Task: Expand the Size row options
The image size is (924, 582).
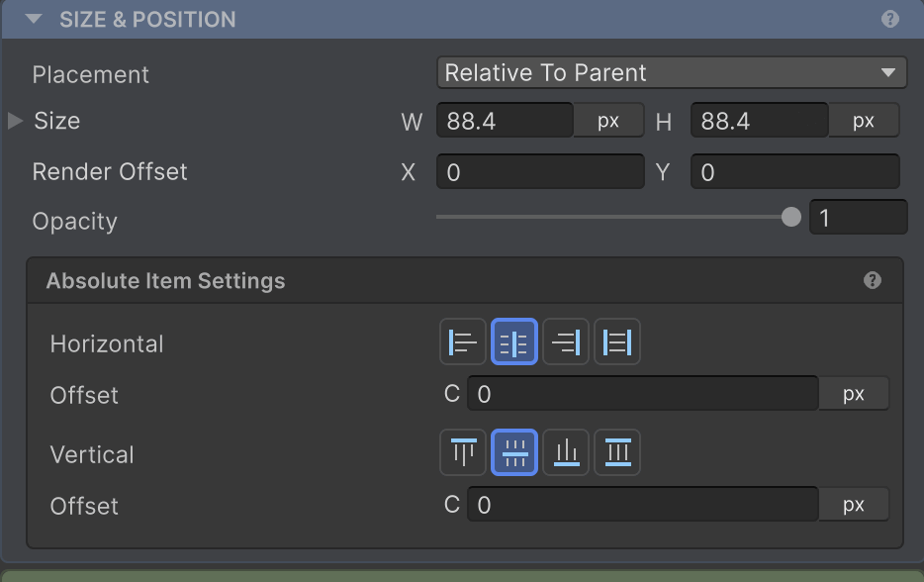Action: (x=15, y=121)
